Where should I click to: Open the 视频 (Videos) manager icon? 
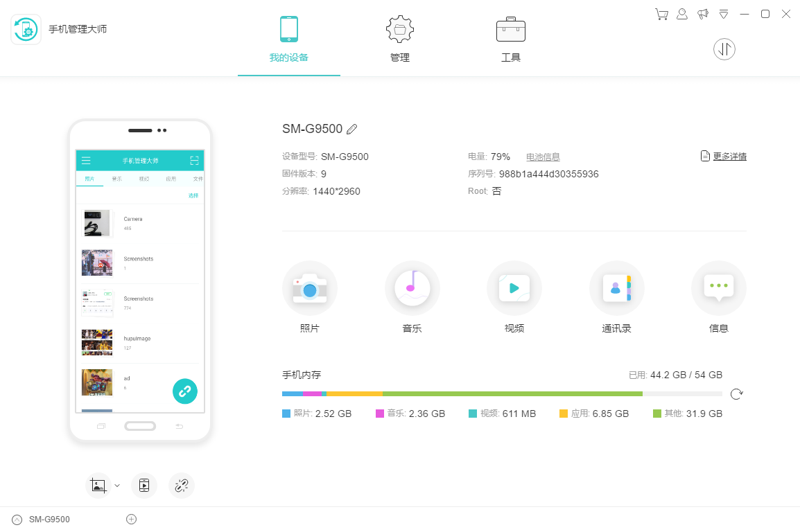click(x=514, y=287)
